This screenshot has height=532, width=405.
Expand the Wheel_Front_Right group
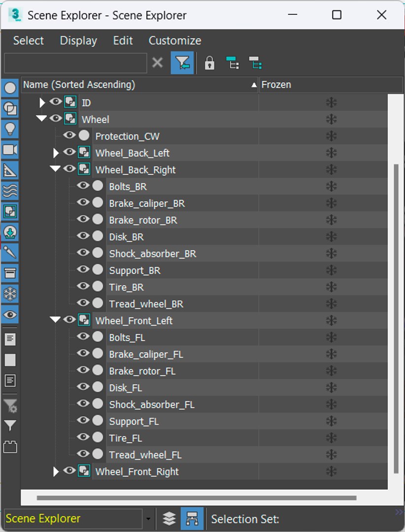56,471
